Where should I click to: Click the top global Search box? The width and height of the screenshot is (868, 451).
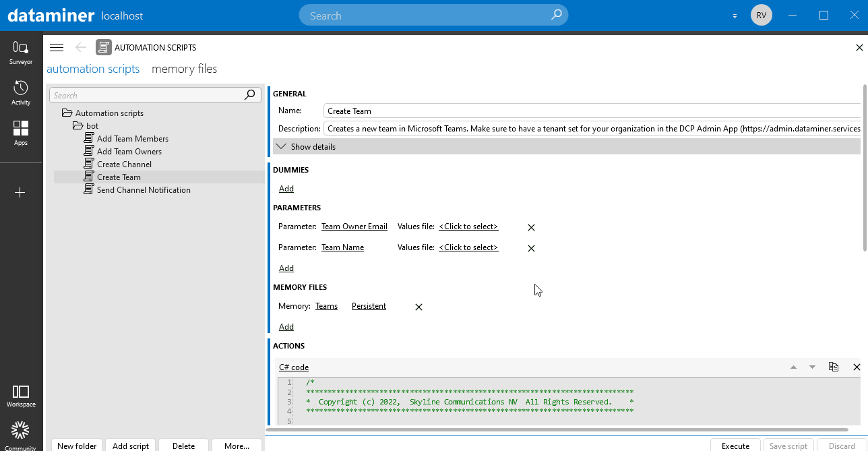(433, 15)
